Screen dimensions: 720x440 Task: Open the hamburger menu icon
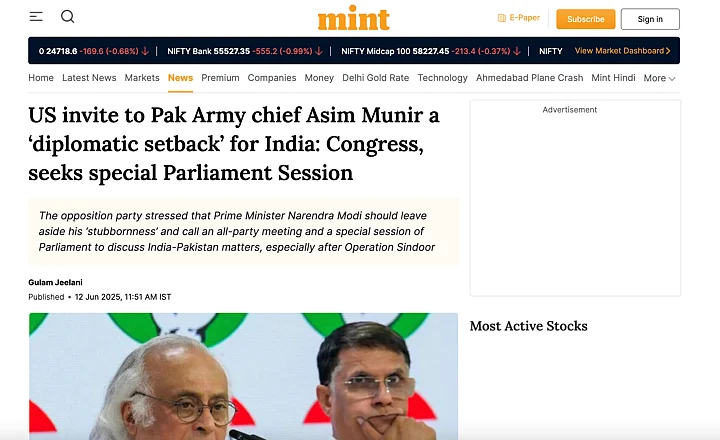pos(36,17)
